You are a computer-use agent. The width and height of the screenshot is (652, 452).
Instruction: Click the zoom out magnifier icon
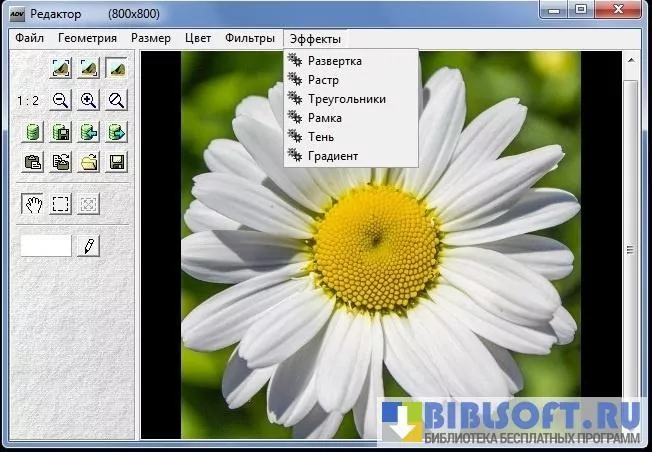click(x=61, y=100)
